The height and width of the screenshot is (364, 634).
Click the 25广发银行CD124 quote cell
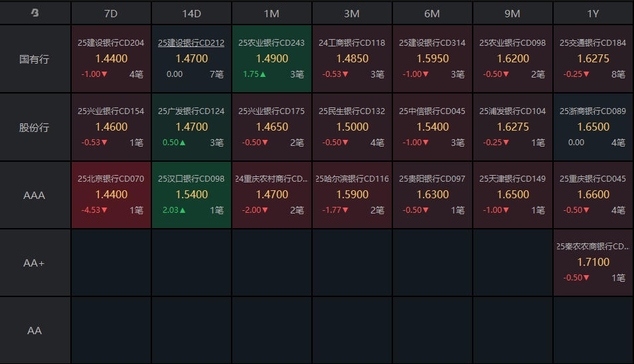point(191,127)
